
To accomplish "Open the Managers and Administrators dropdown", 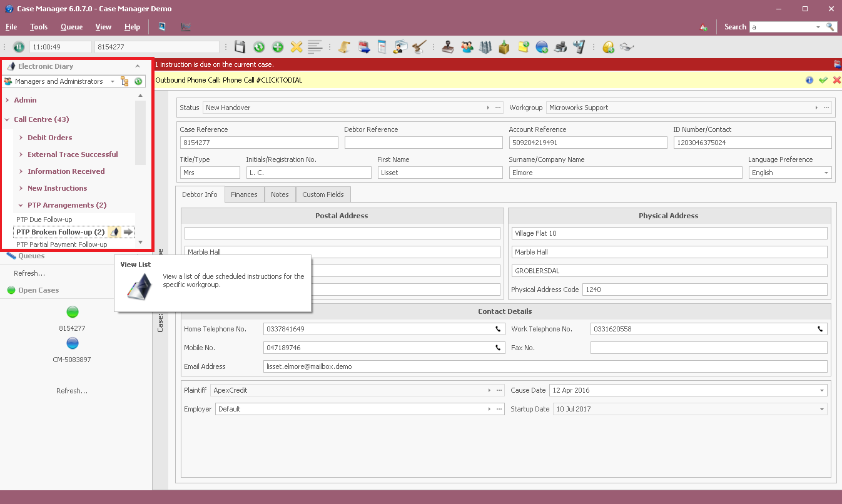I will click(x=113, y=81).
